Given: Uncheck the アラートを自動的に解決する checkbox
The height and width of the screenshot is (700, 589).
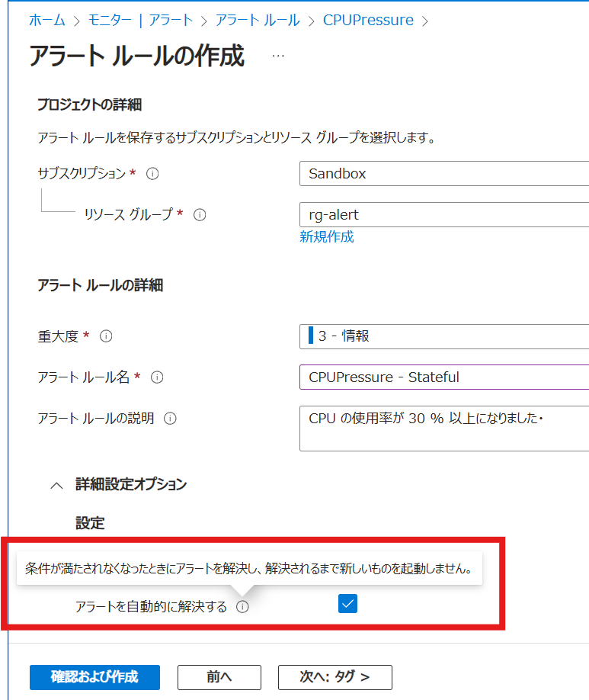Looking at the screenshot, I should [x=347, y=605].
